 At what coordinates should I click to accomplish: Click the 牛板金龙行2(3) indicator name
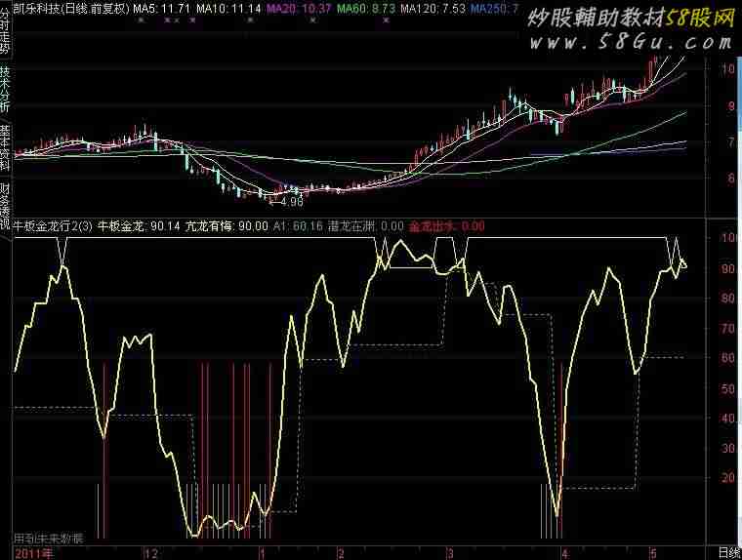53,226
